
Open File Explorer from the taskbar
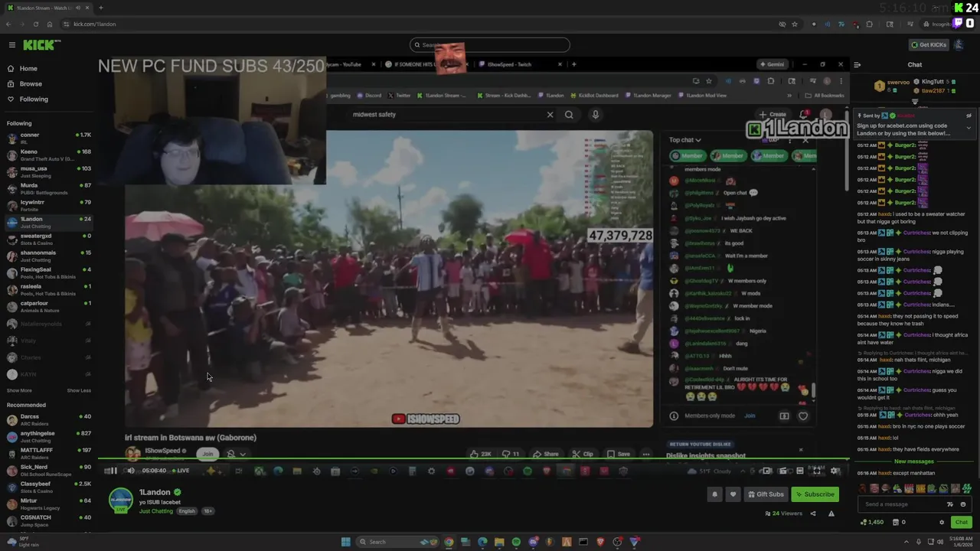pos(499,542)
